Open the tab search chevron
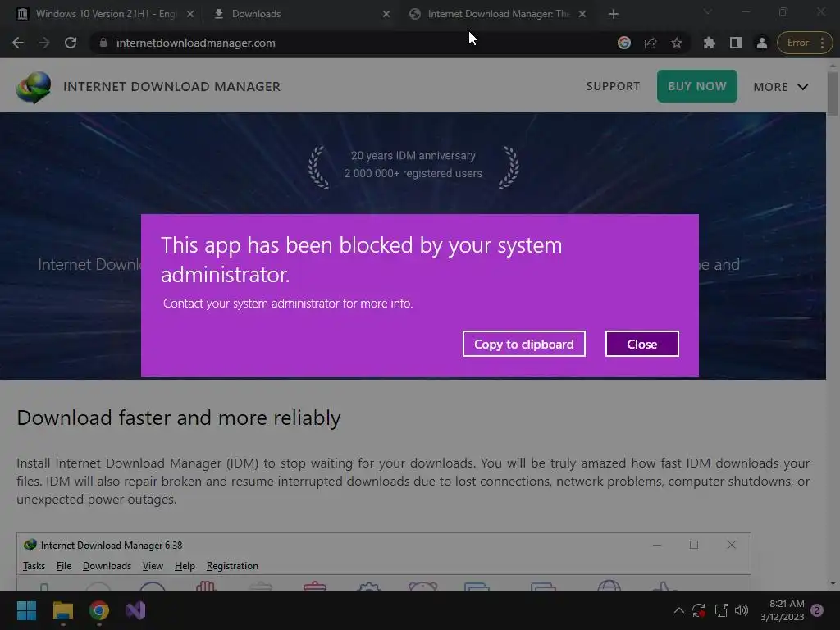The width and height of the screenshot is (840, 630). pos(708,11)
